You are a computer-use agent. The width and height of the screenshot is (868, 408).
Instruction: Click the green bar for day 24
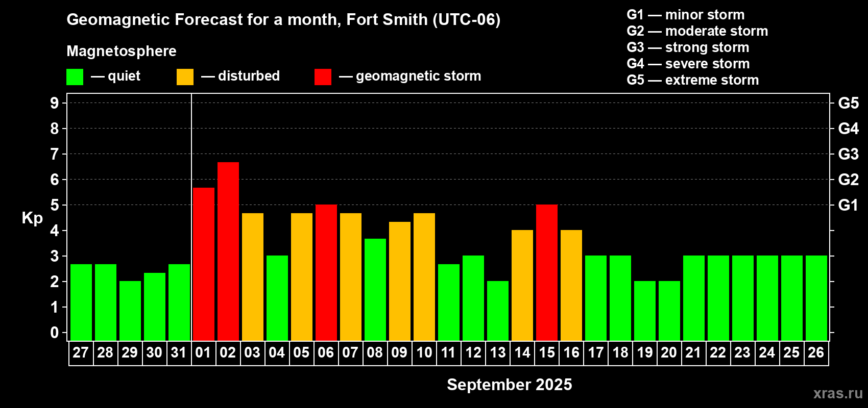click(x=767, y=298)
